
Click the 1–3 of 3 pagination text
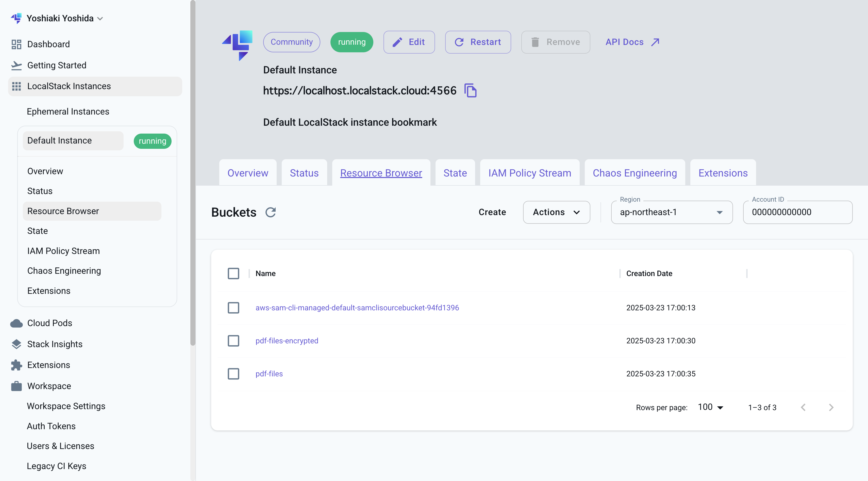coord(762,408)
